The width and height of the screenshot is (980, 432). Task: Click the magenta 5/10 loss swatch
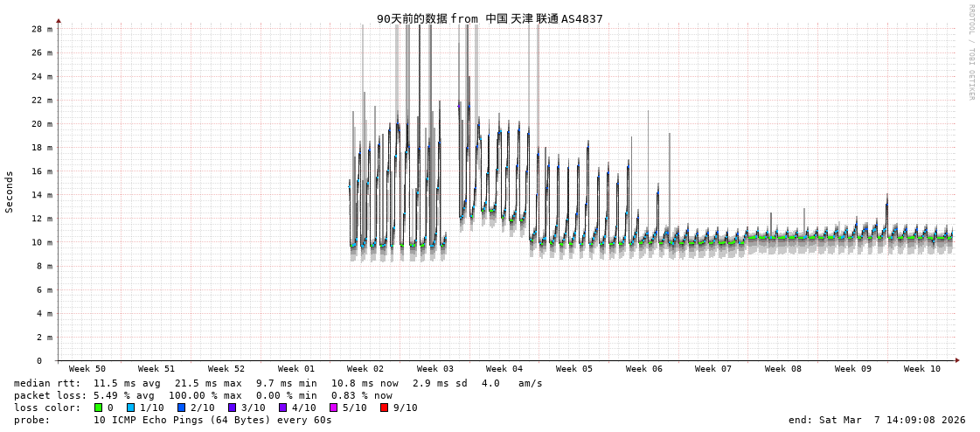pos(333,408)
